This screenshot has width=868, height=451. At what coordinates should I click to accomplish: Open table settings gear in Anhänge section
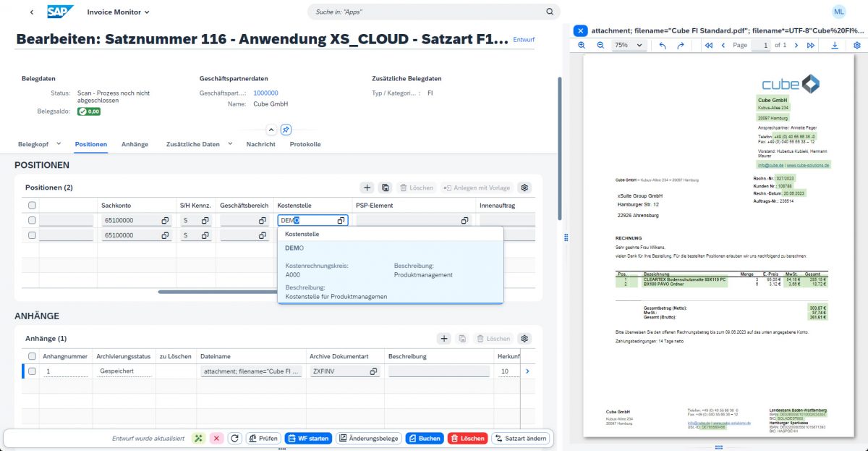(524, 338)
